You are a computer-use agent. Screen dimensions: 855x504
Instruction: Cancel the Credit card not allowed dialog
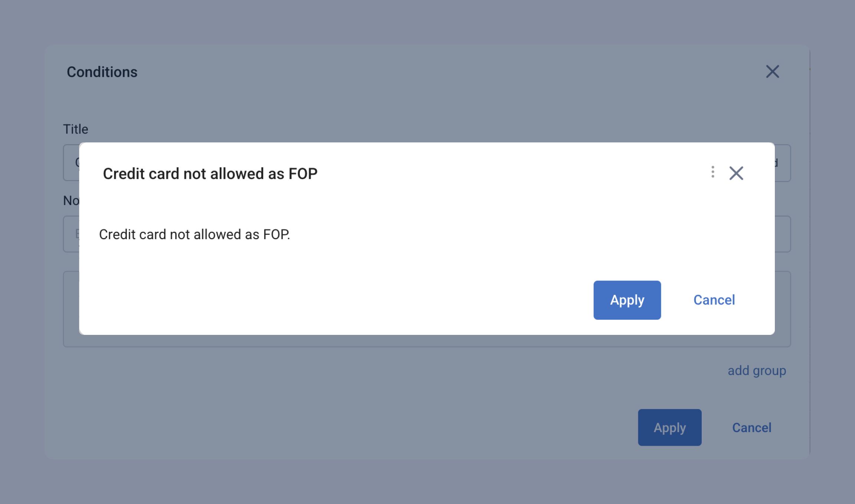[x=714, y=300]
